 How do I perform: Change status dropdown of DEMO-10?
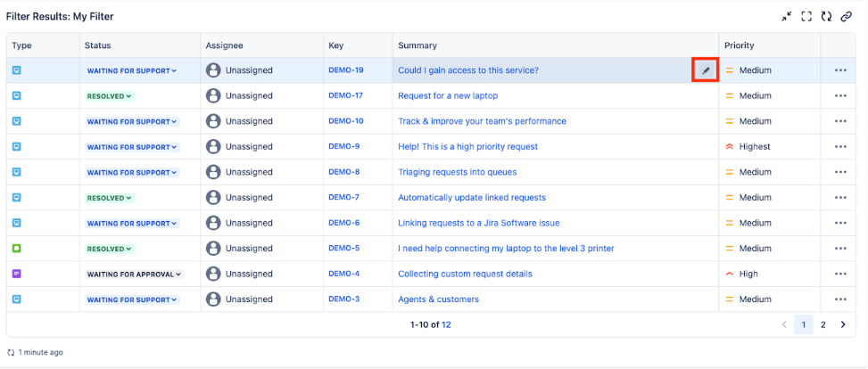[132, 122]
